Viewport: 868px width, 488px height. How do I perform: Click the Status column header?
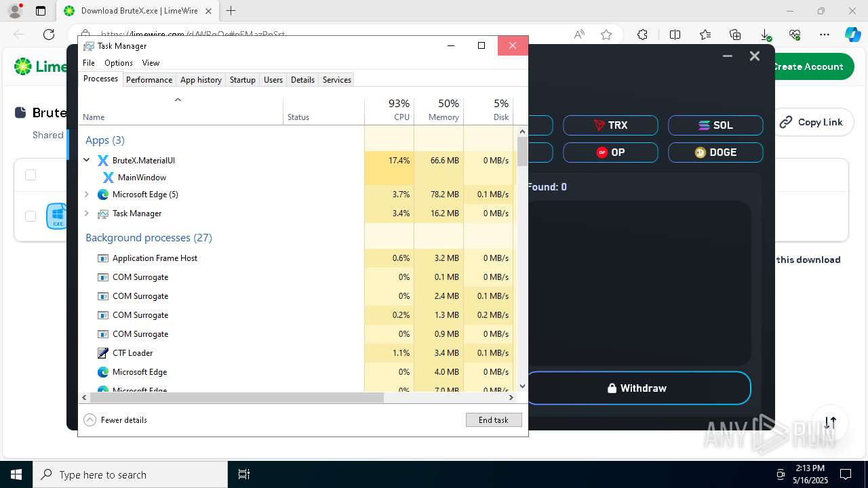[x=323, y=111]
